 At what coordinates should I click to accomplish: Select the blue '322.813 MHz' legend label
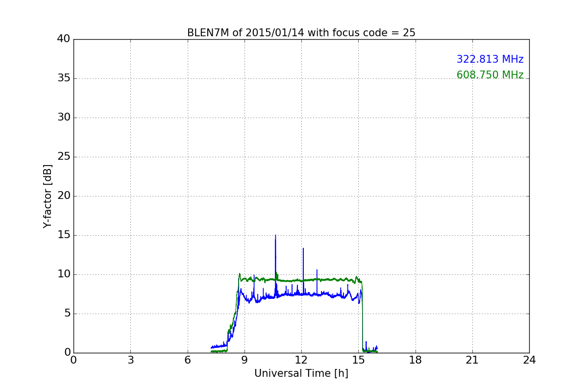[490, 59]
